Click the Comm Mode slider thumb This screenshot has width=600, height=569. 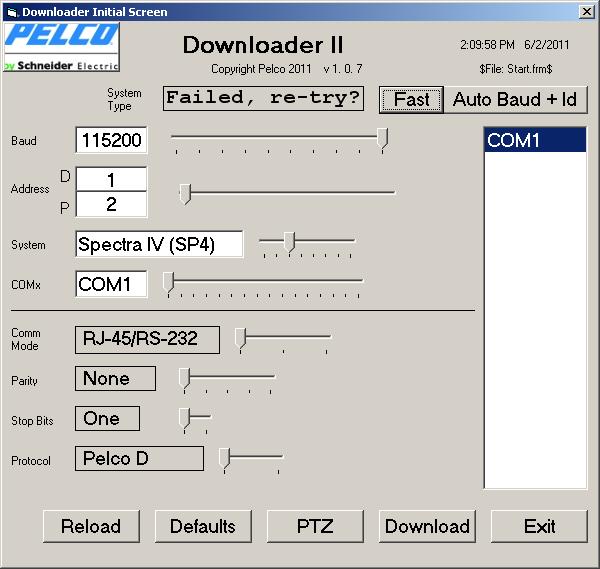click(x=240, y=338)
